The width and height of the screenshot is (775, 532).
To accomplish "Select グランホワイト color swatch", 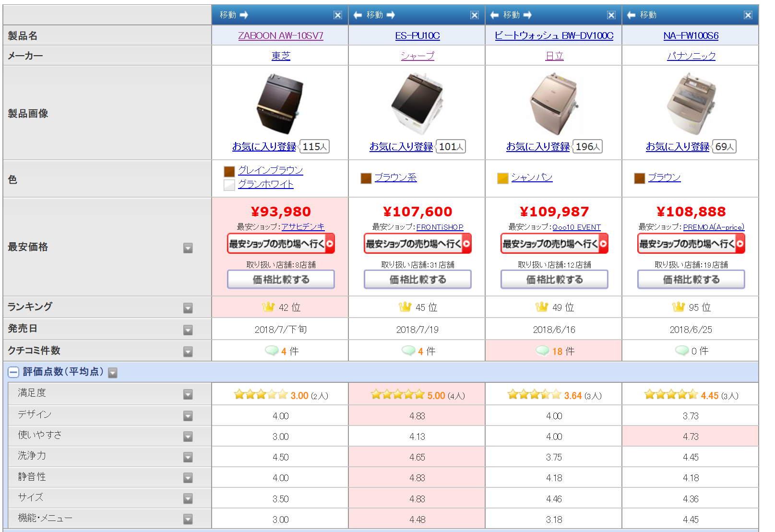I will pos(229,185).
